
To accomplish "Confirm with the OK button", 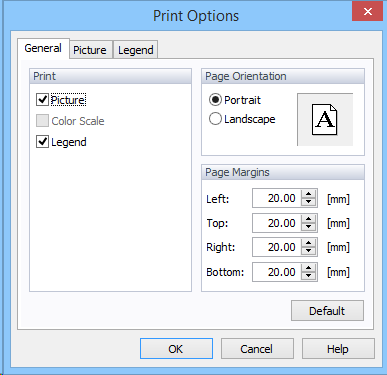I will coord(176,349).
